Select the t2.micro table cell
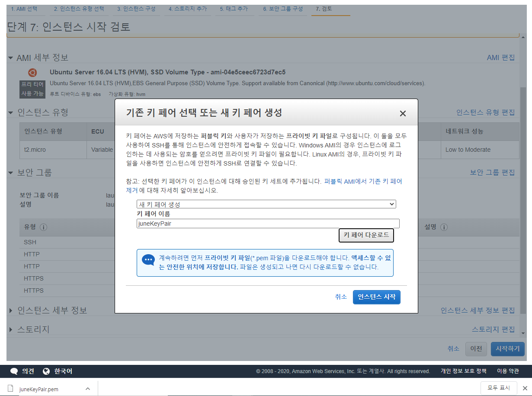 coord(54,150)
